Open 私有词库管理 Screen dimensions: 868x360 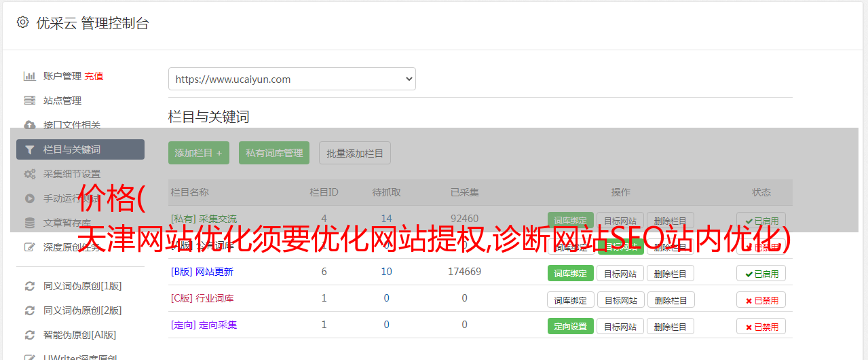click(274, 153)
